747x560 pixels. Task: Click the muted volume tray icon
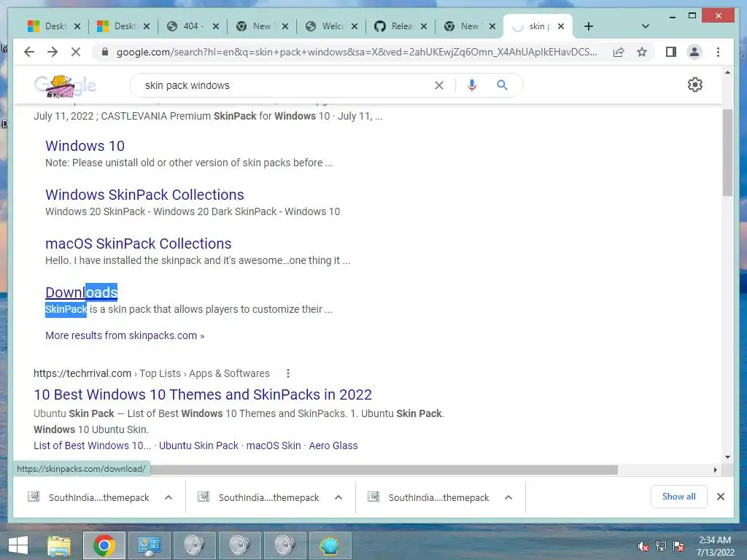643,546
